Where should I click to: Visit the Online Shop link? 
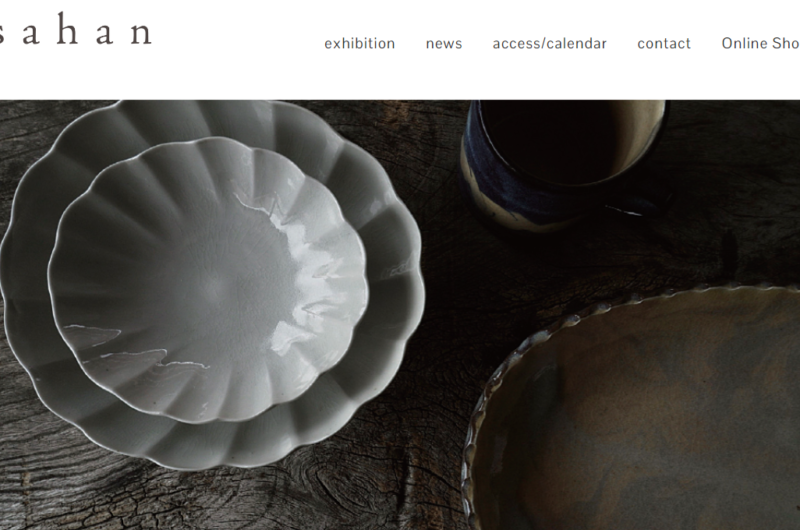[x=760, y=44]
